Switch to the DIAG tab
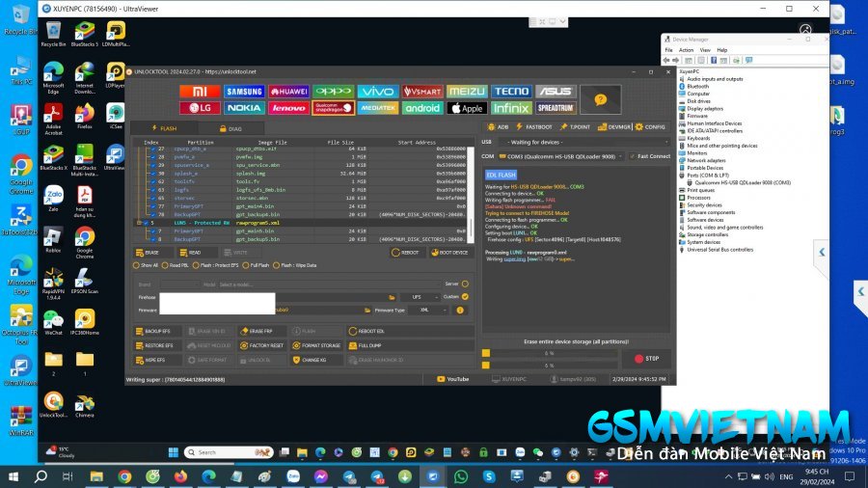Screen dimensions: 868x488 pyautogui.click(x=231, y=128)
